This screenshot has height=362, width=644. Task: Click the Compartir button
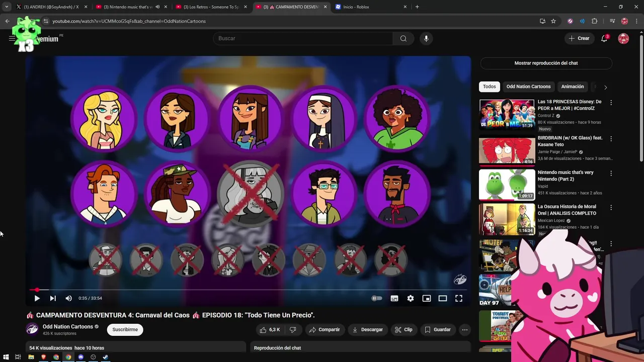pos(325,330)
